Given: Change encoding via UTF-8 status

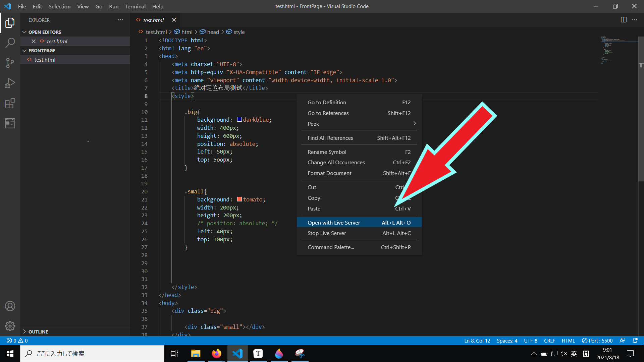Looking at the screenshot, I should [531, 341].
